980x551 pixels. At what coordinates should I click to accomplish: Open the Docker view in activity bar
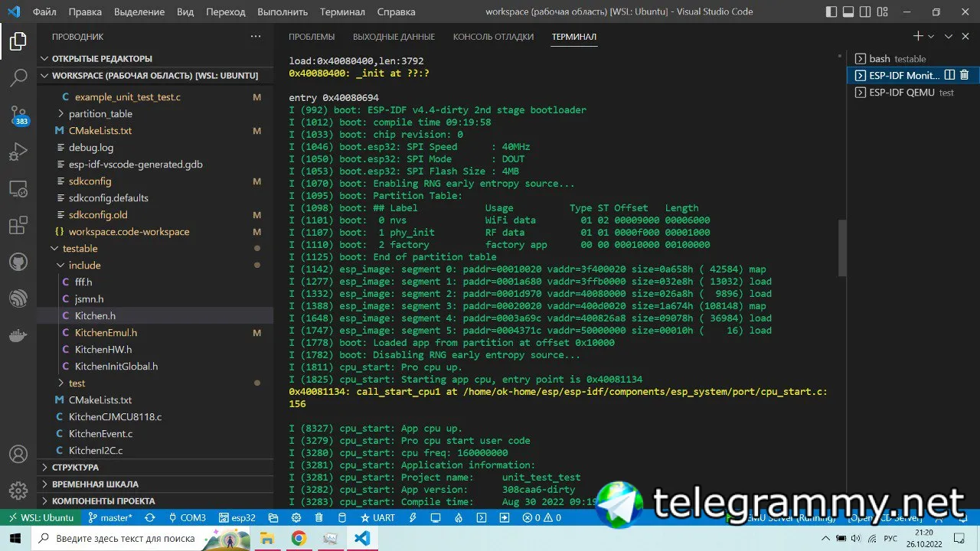(18, 336)
